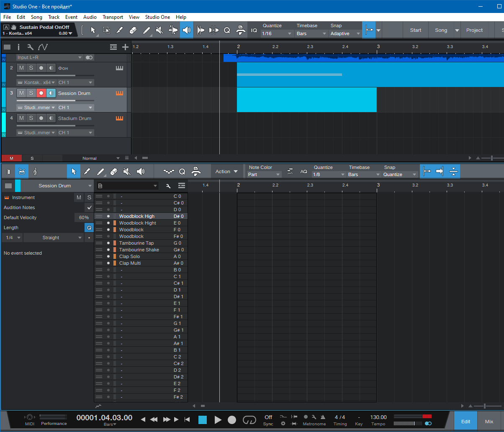Select the Bend tool in the arrange toolbar
This screenshot has width=504, height=432.
[173, 30]
